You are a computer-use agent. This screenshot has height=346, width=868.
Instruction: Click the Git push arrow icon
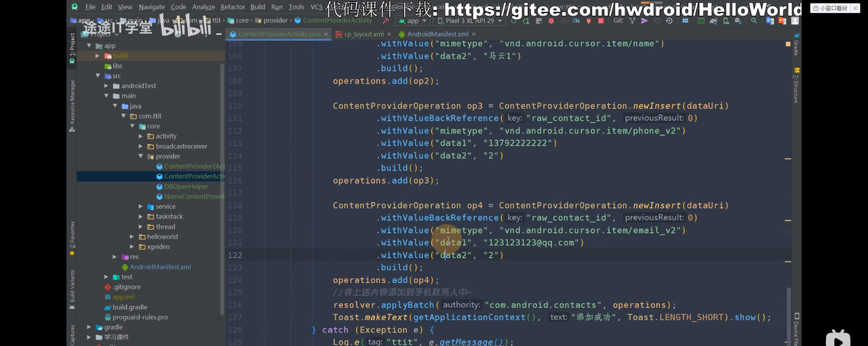pos(644,20)
